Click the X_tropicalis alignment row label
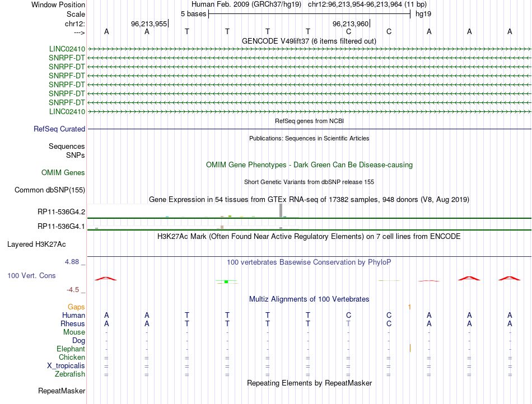The image size is (532, 404). [66, 366]
